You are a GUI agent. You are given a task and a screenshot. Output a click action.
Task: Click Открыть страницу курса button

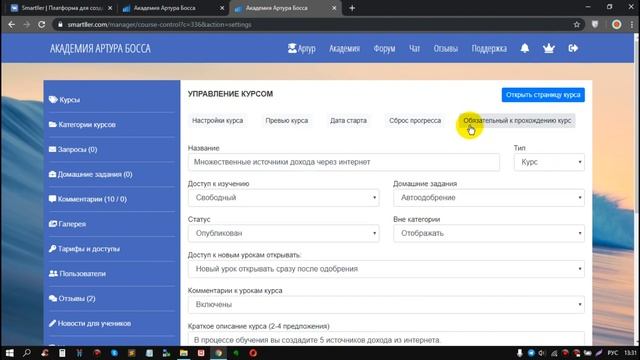click(x=543, y=95)
